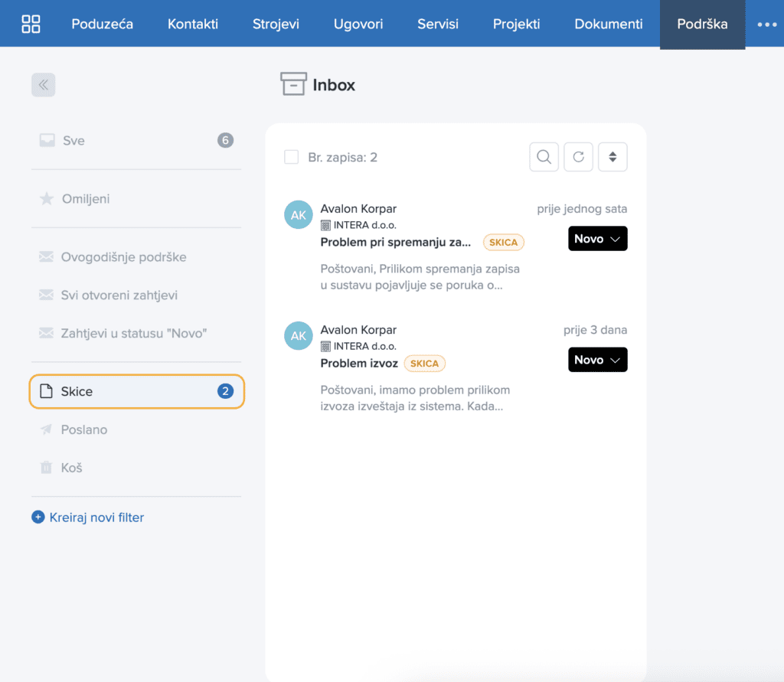Refresh the inbox list

pos(579,157)
